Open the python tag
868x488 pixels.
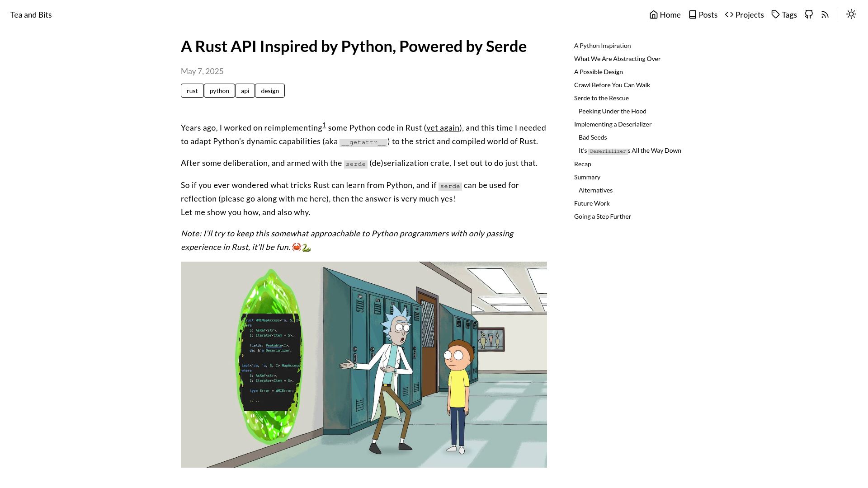[219, 90]
